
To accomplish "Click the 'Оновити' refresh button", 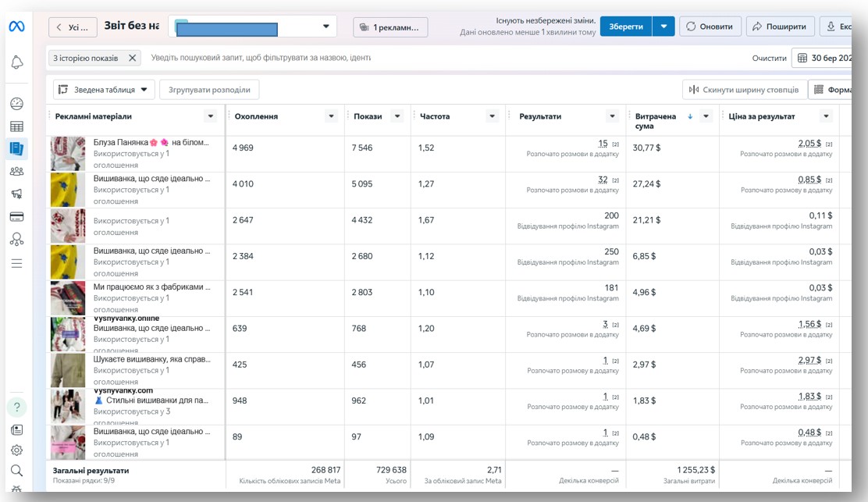I will (710, 27).
